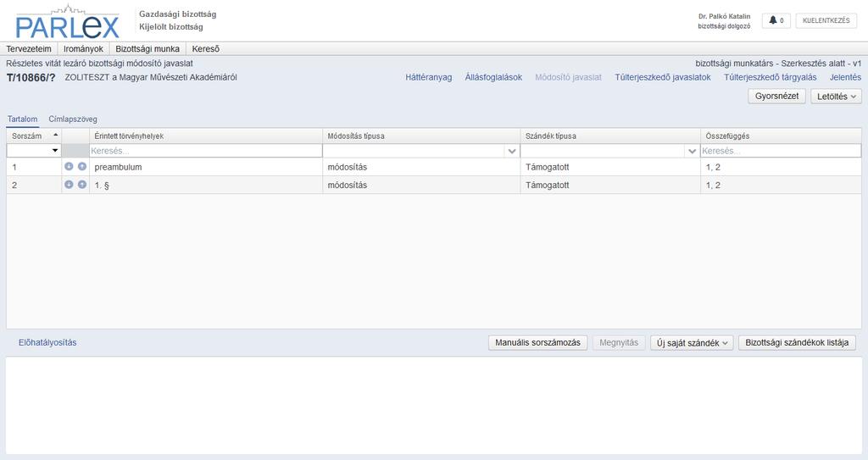Open the Sorszám filter dropdown
Image resolution: width=868 pixels, height=460 pixels.
click(x=55, y=151)
